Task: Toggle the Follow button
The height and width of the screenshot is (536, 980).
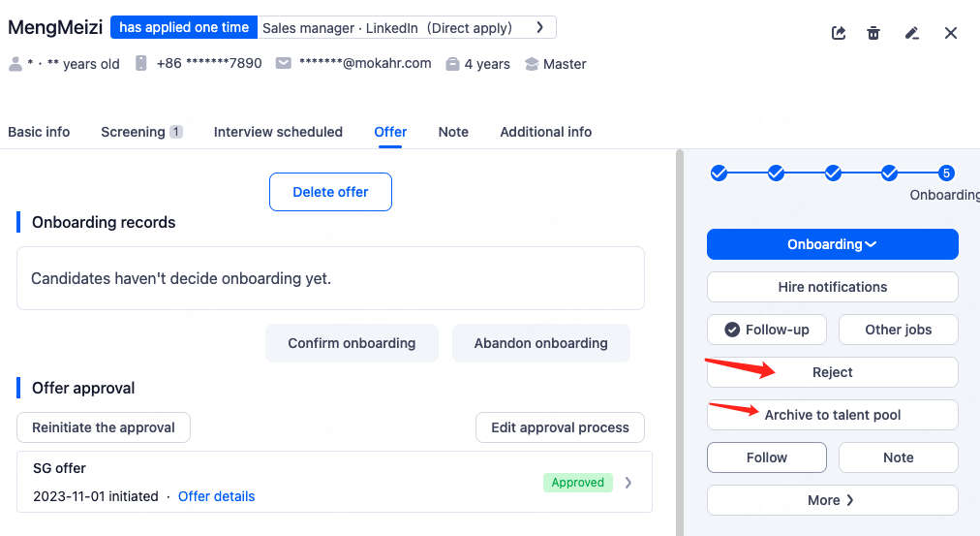Action: click(x=767, y=457)
